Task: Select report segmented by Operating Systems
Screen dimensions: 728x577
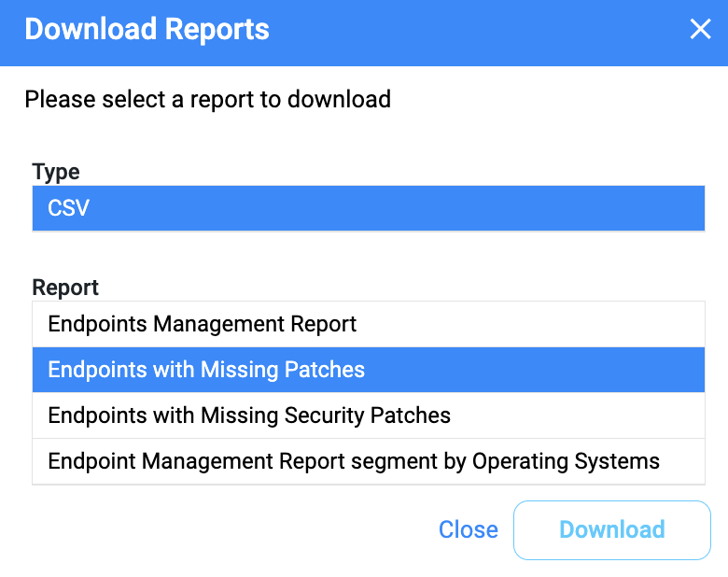Action: pyautogui.click(x=369, y=461)
